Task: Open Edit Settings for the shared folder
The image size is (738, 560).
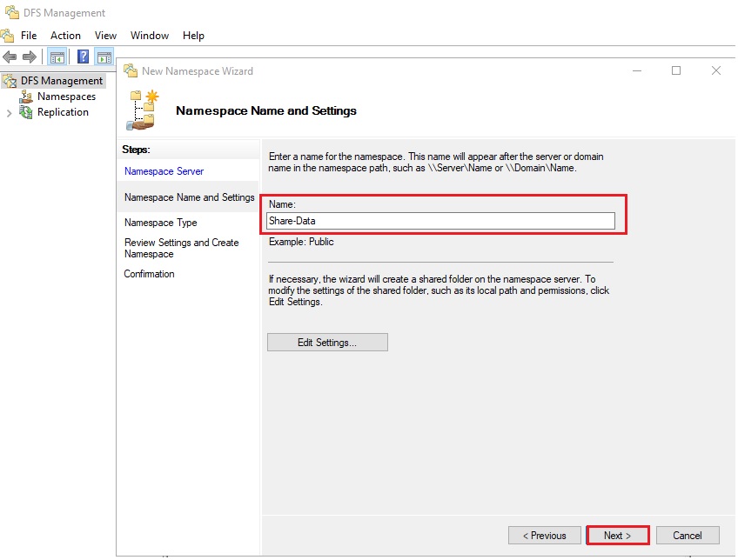Action: [x=327, y=343]
